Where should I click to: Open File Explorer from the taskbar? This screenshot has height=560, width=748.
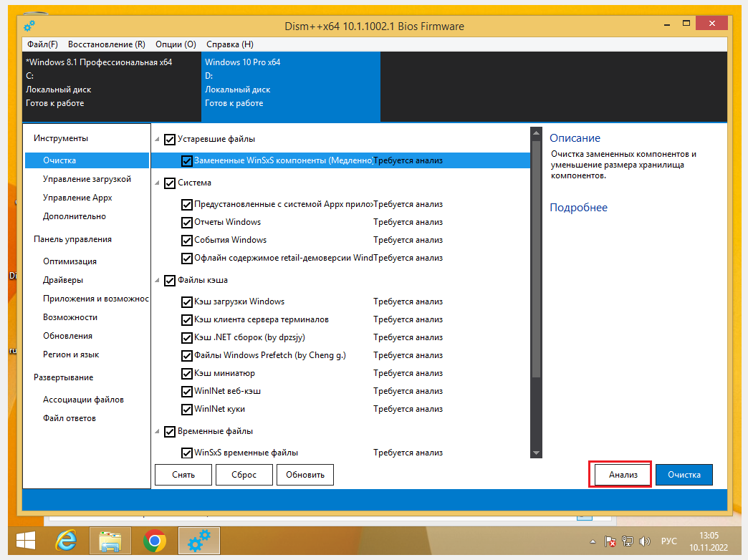tap(110, 541)
